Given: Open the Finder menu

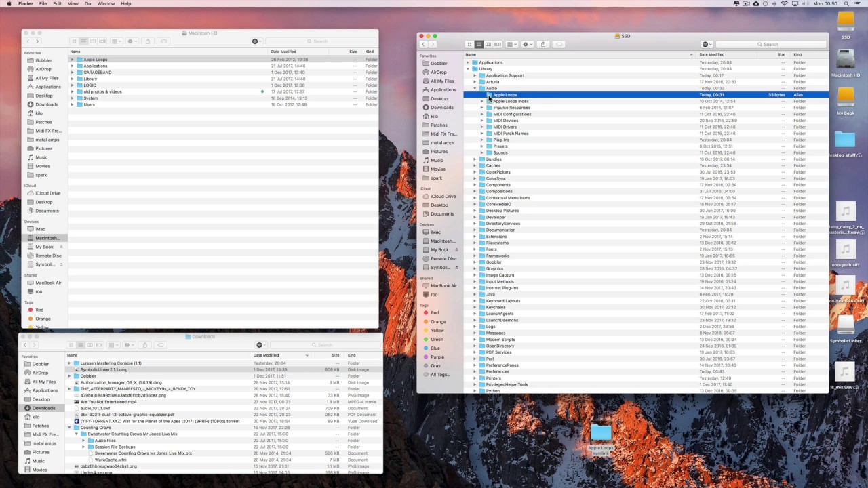Looking at the screenshot, I should (x=26, y=4).
